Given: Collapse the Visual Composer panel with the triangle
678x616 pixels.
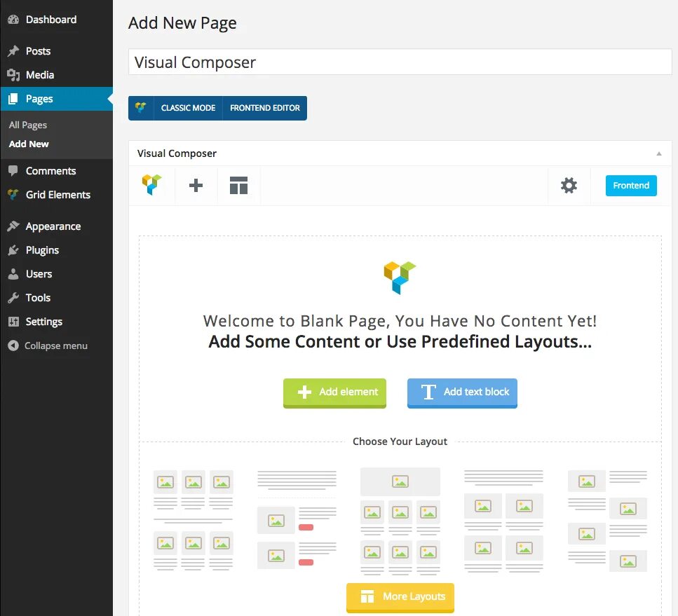Looking at the screenshot, I should tap(659, 153).
